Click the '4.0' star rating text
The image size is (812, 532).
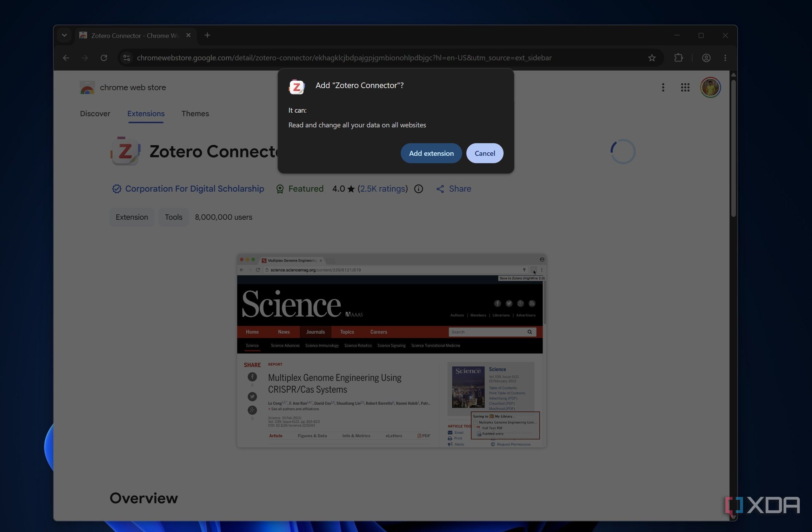[x=339, y=189]
